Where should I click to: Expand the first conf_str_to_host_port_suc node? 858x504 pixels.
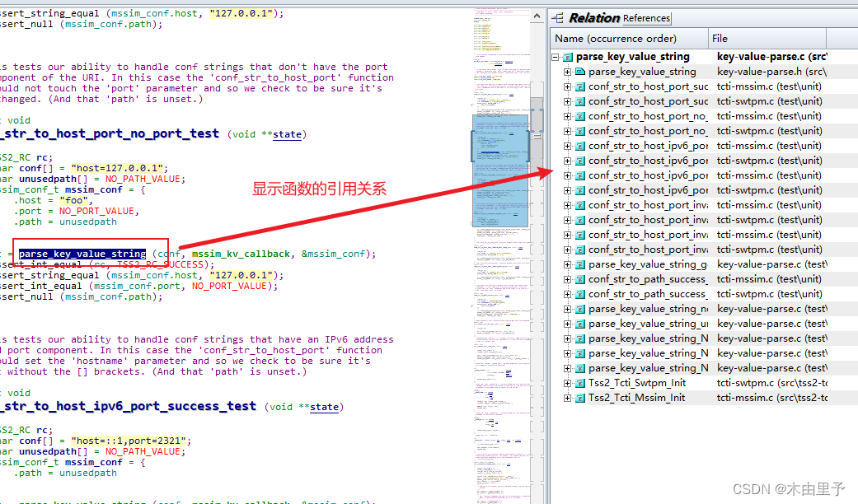click(x=566, y=86)
